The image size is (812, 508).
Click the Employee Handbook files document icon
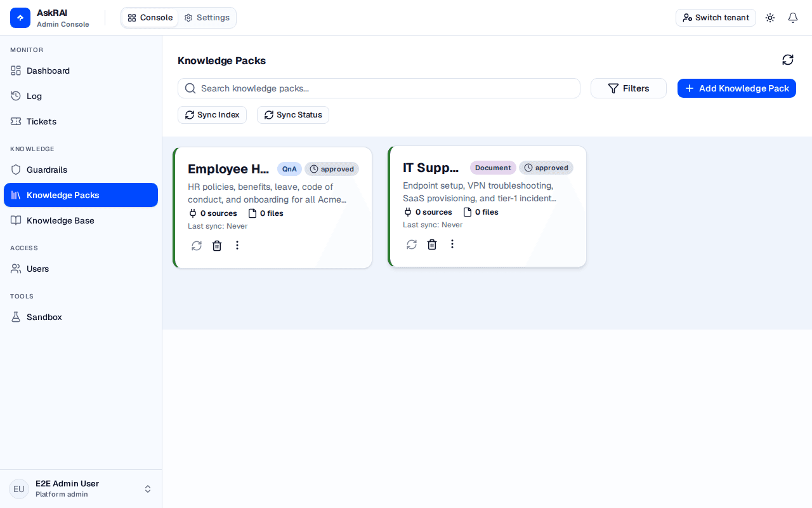tap(252, 213)
